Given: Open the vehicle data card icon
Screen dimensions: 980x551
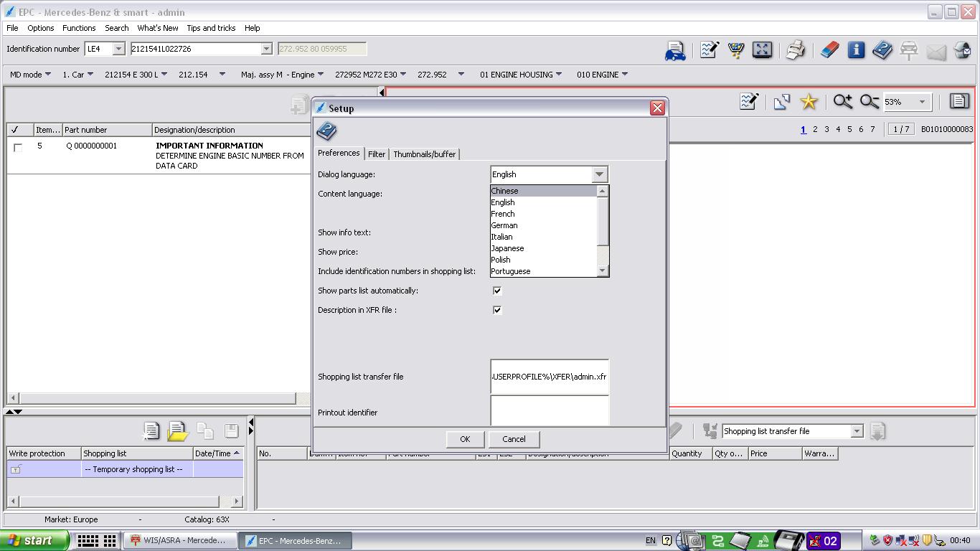Looking at the screenshot, I should [675, 50].
